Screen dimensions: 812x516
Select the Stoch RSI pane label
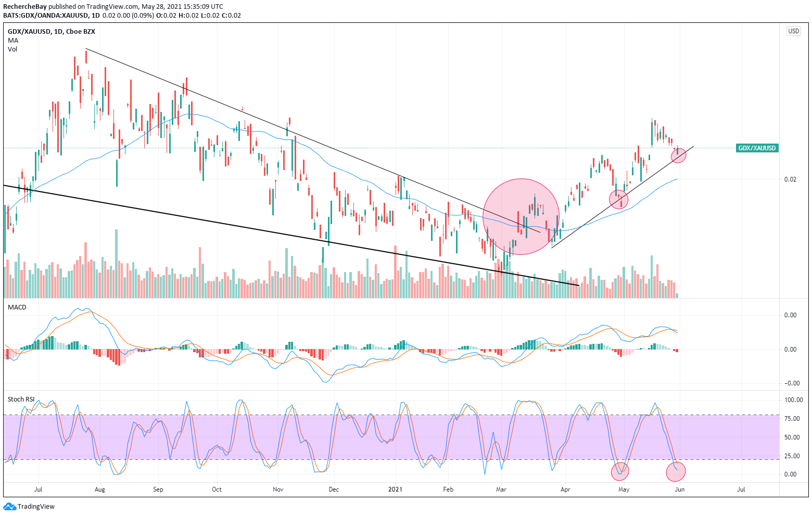click(x=21, y=399)
